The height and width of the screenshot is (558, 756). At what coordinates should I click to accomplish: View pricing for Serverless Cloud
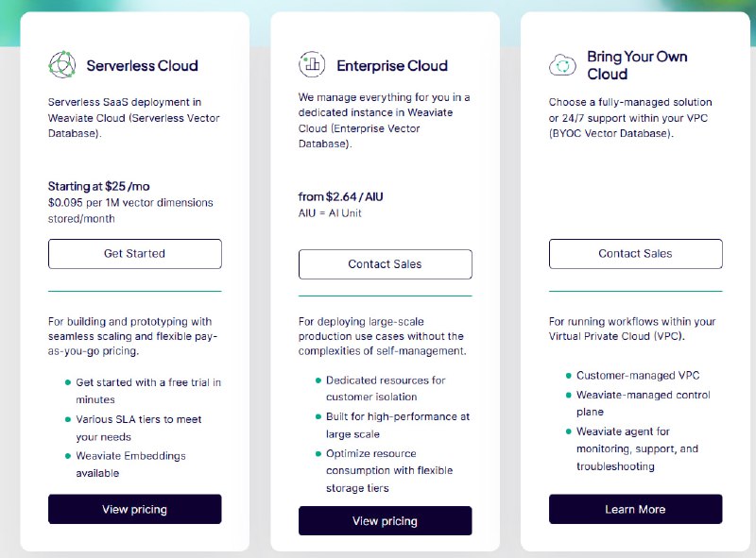pyautogui.click(x=134, y=509)
